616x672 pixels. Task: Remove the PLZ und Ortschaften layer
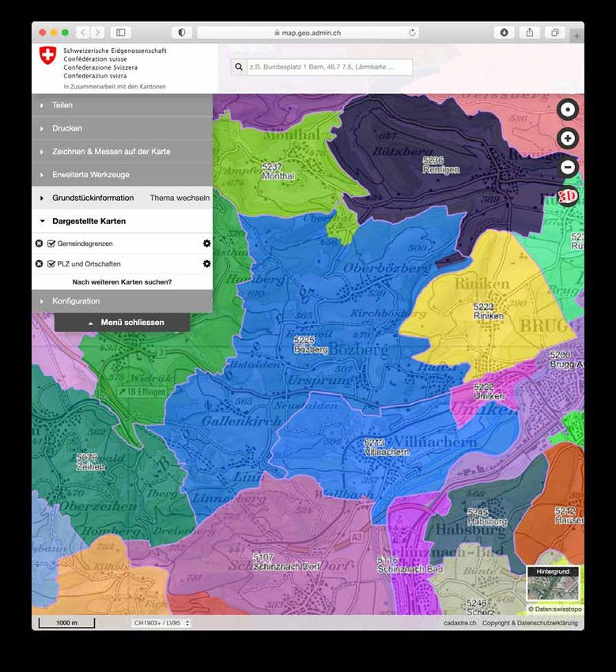tap(39, 263)
